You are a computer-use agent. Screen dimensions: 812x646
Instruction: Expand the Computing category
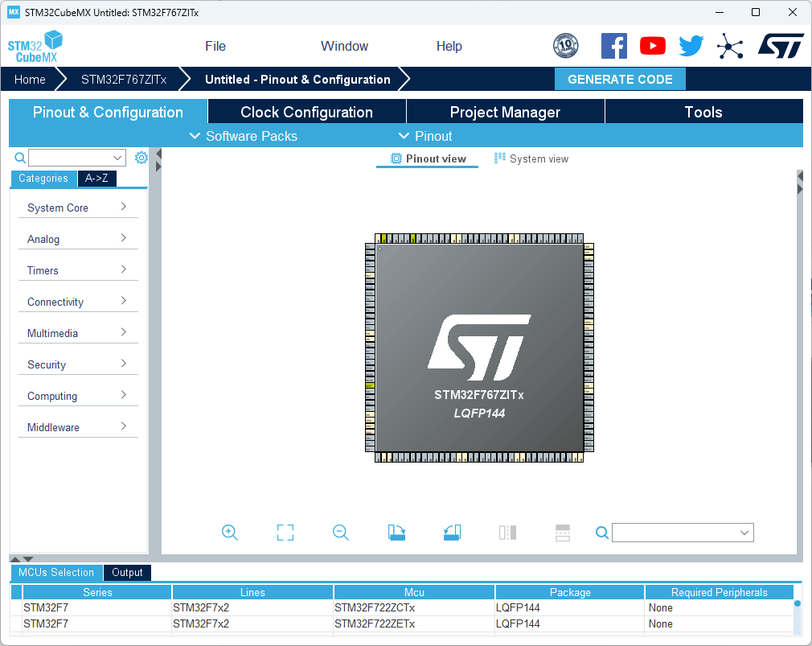click(x=78, y=396)
